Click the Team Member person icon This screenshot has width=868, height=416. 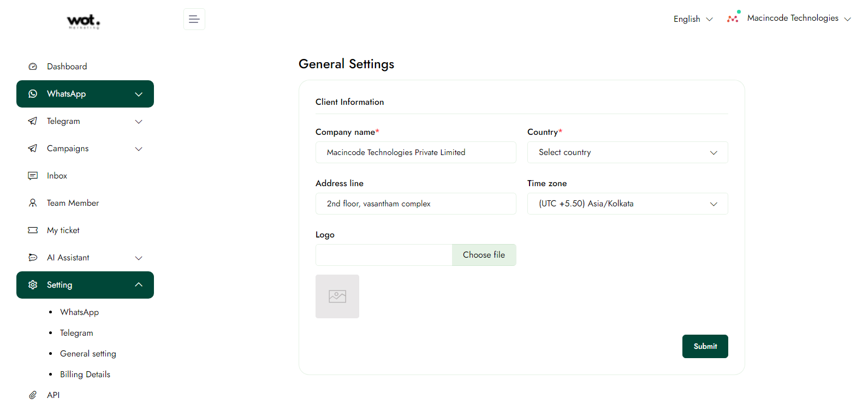click(x=33, y=203)
